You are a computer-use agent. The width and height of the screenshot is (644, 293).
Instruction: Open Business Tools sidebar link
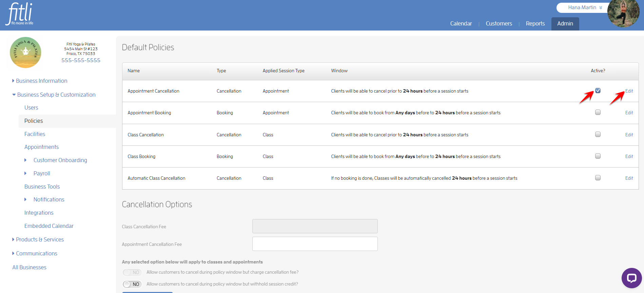pos(42,187)
